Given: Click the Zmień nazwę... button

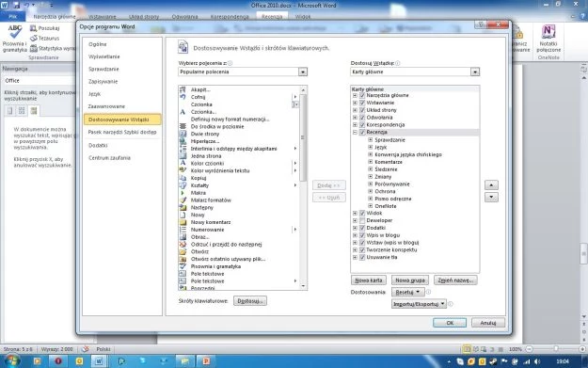Looking at the screenshot, I should (x=455, y=280).
